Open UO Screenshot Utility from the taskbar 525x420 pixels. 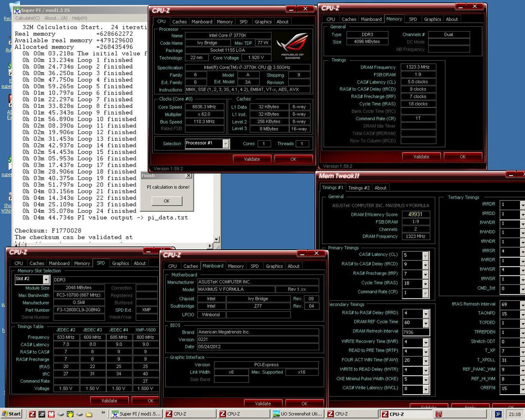tap(297, 414)
